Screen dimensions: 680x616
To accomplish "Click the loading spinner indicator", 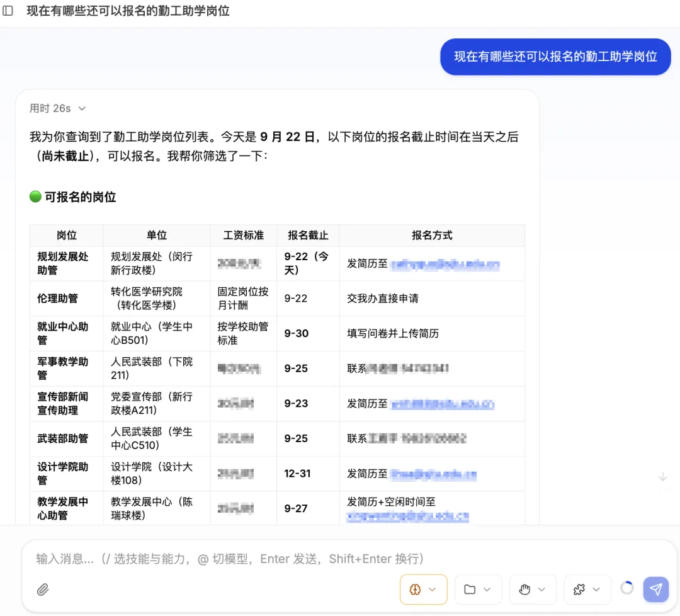I will [x=626, y=588].
